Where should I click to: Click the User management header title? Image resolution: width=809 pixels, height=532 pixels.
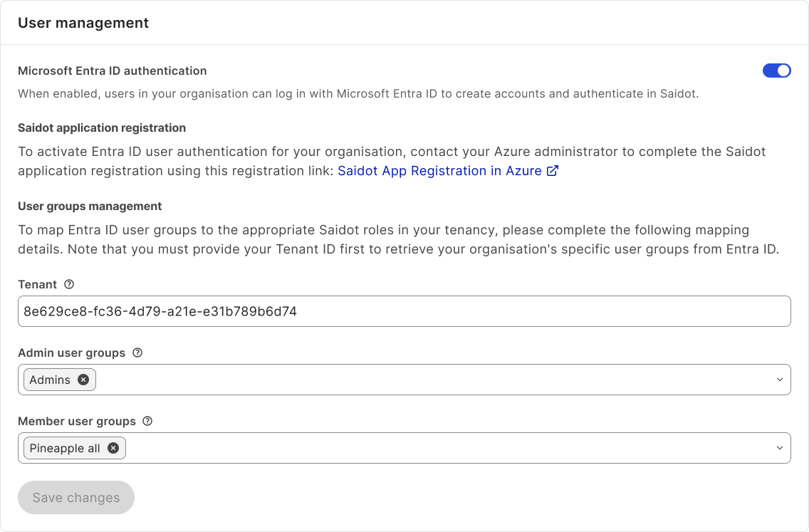(83, 23)
